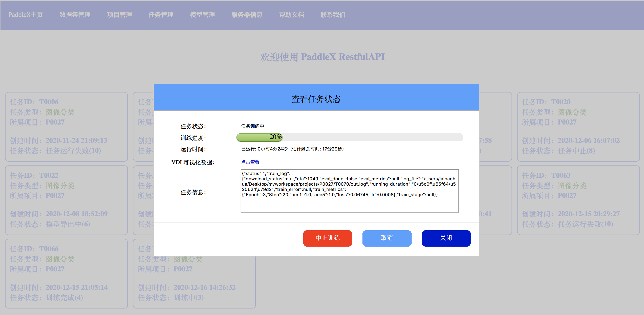The image size is (644, 315).
Task: Open the 点击查看 VDL visualization link
Action: click(x=250, y=162)
